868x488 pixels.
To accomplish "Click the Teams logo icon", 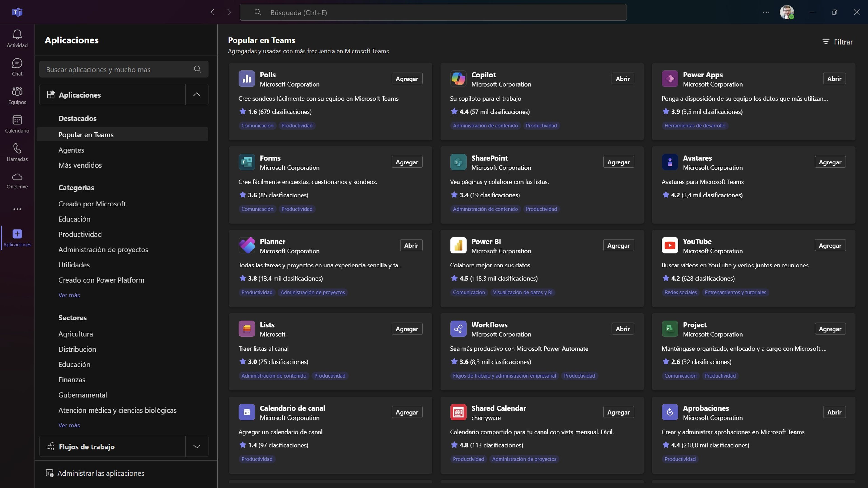I will 17,12.
